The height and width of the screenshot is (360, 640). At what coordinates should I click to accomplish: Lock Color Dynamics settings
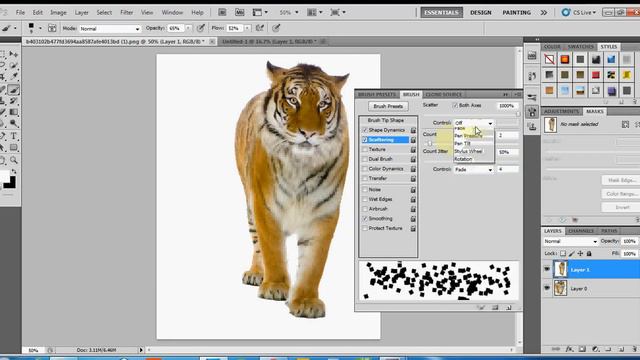413,169
